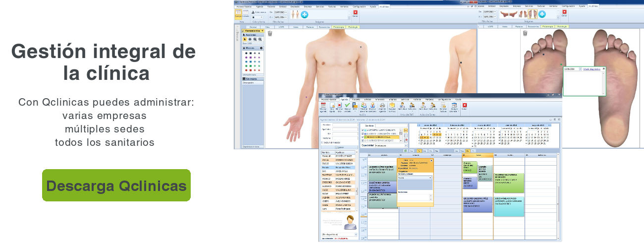
Task: Open the De date dropdown in body window
Action: pos(286,12)
